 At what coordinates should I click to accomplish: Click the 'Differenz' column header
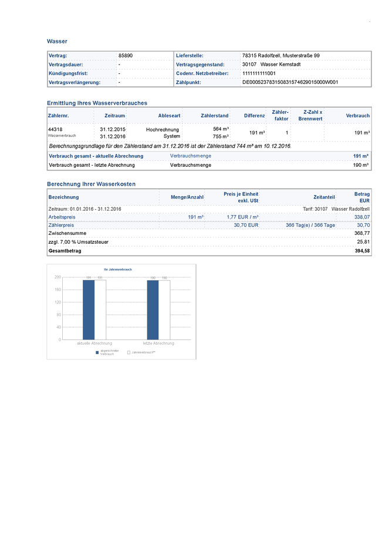254,116
